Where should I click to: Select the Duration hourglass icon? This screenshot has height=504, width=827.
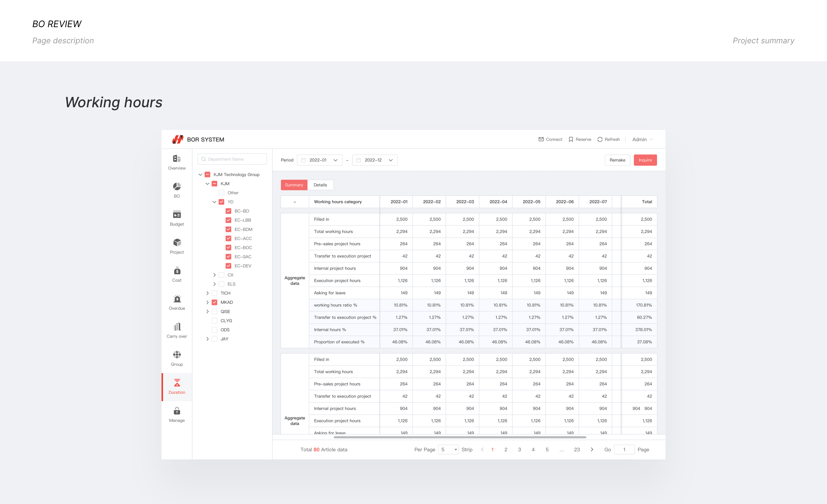[x=177, y=383]
